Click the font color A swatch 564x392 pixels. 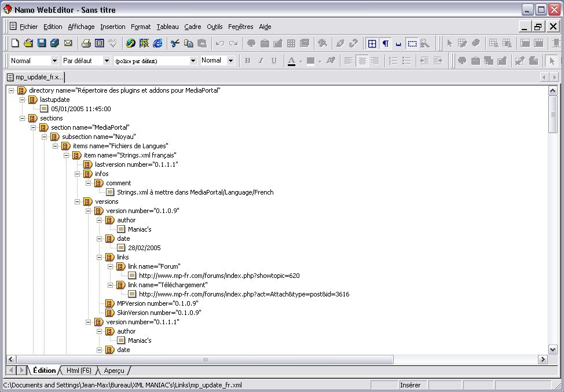(291, 61)
